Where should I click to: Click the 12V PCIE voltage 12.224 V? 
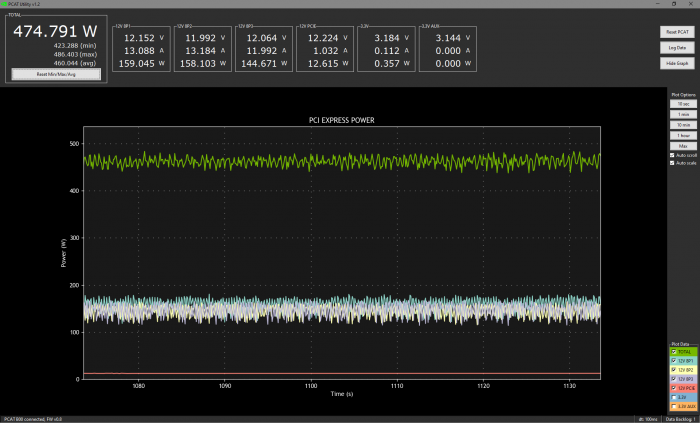click(327, 38)
